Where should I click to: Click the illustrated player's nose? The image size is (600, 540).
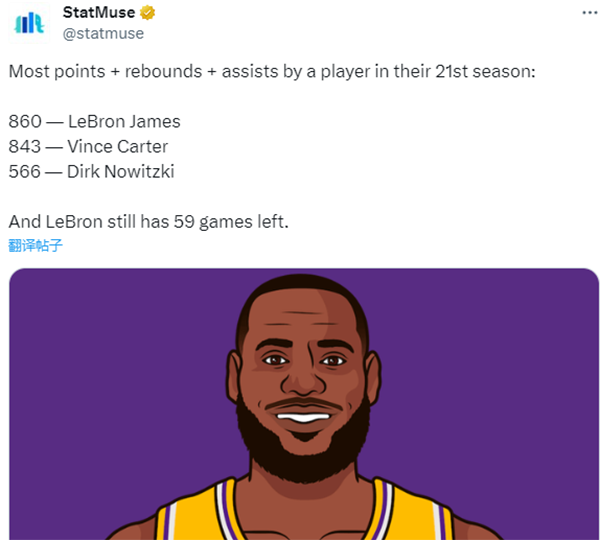(301, 382)
